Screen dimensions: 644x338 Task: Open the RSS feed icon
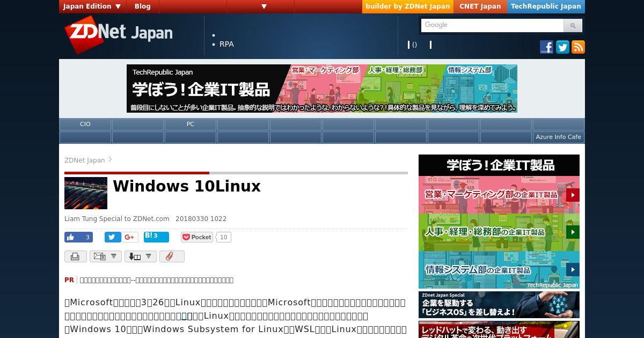[578, 47]
